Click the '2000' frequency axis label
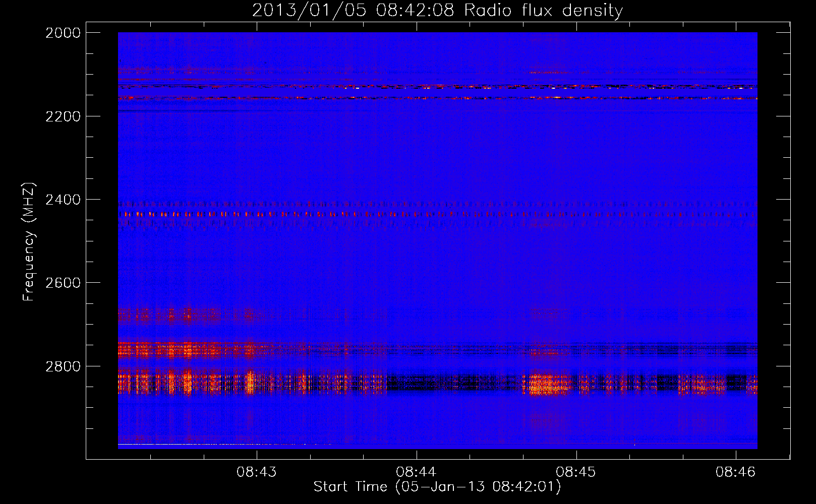Screen dimensions: 816x504 (x=63, y=33)
